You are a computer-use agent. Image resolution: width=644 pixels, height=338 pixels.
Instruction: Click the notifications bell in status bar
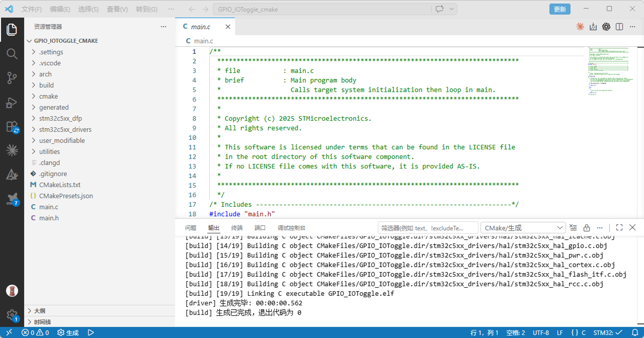(635, 333)
